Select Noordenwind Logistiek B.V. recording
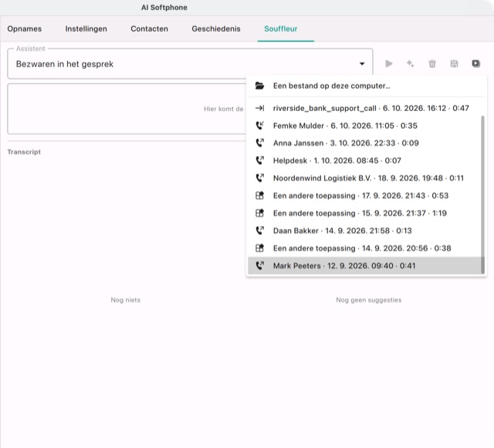This screenshot has height=448, width=494. click(x=364, y=178)
